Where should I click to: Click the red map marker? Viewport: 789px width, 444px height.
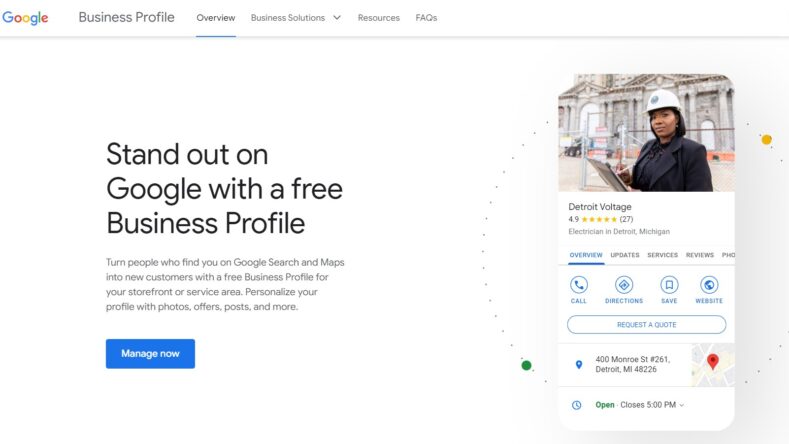click(x=713, y=361)
